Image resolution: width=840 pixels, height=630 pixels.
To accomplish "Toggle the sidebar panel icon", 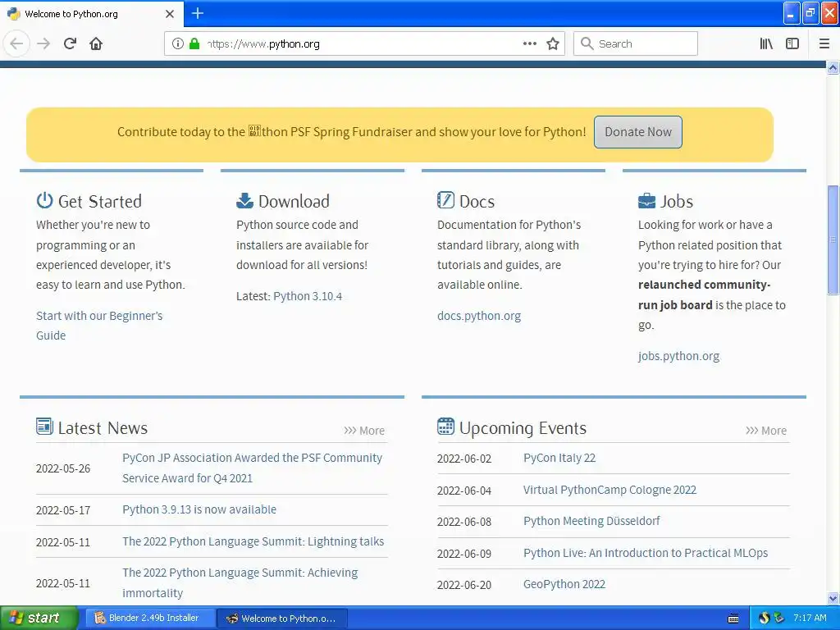I will click(792, 43).
